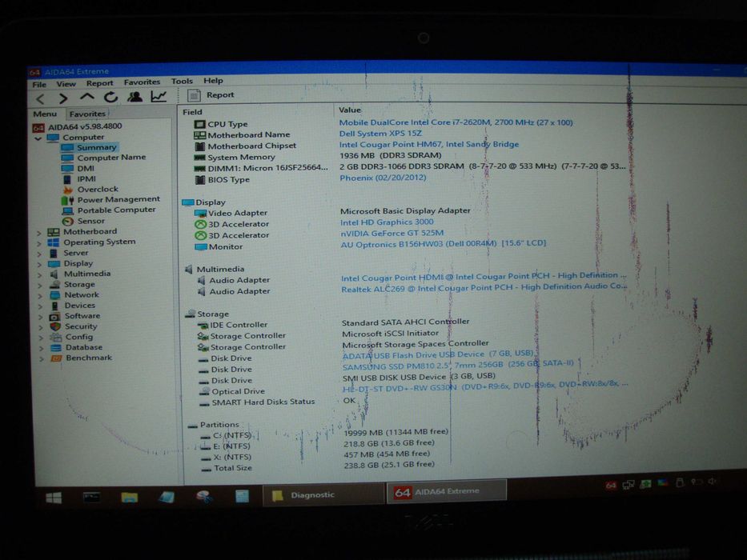747x560 pixels.
Task: Click the Security shield icon
Action: pyautogui.click(x=55, y=326)
